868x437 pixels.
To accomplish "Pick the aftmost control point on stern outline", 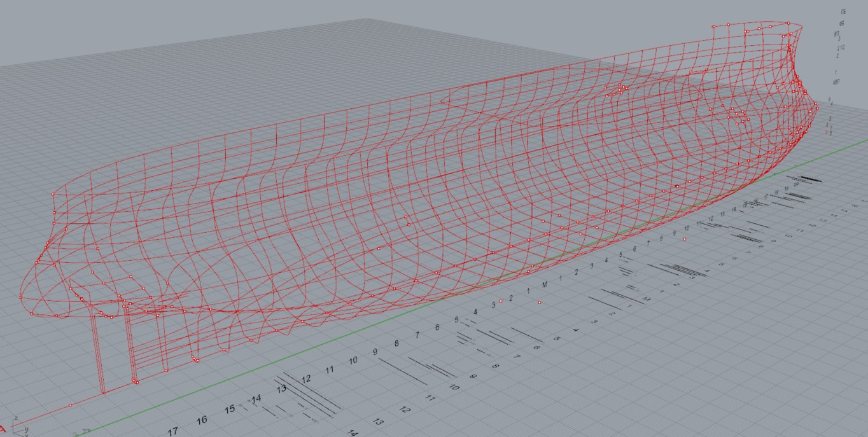I will tap(21, 297).
